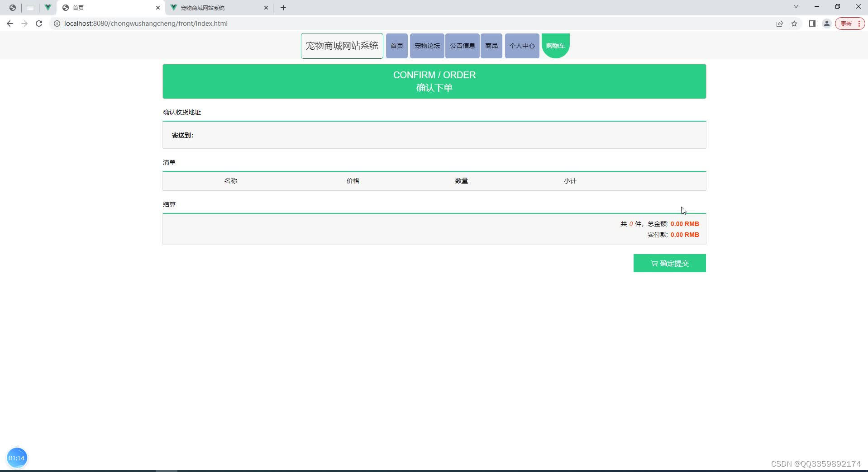Click the 名称 column header
This screenshot has height=472, width=868.
click(231, 181)
